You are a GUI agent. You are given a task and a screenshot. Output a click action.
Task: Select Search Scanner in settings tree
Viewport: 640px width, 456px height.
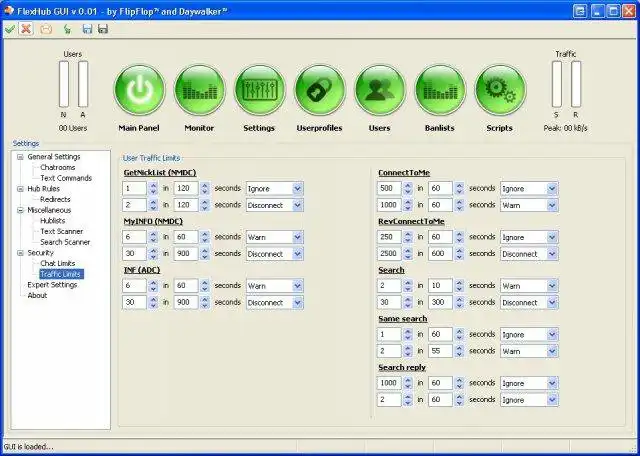[x=65, y=242]
